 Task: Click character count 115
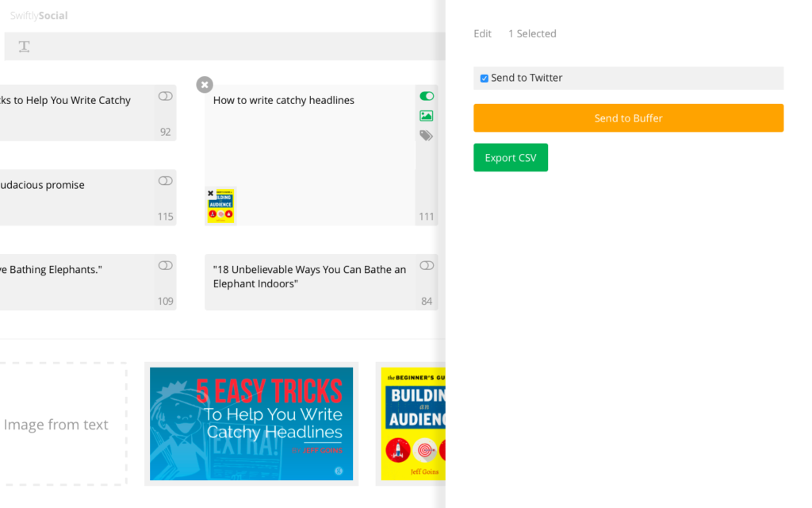point(165,217)
